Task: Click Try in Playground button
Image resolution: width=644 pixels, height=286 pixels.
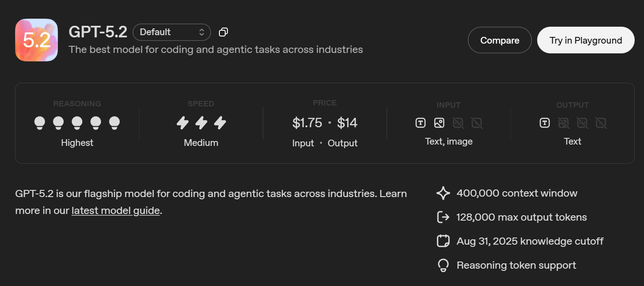Action: tap(586, 40)
